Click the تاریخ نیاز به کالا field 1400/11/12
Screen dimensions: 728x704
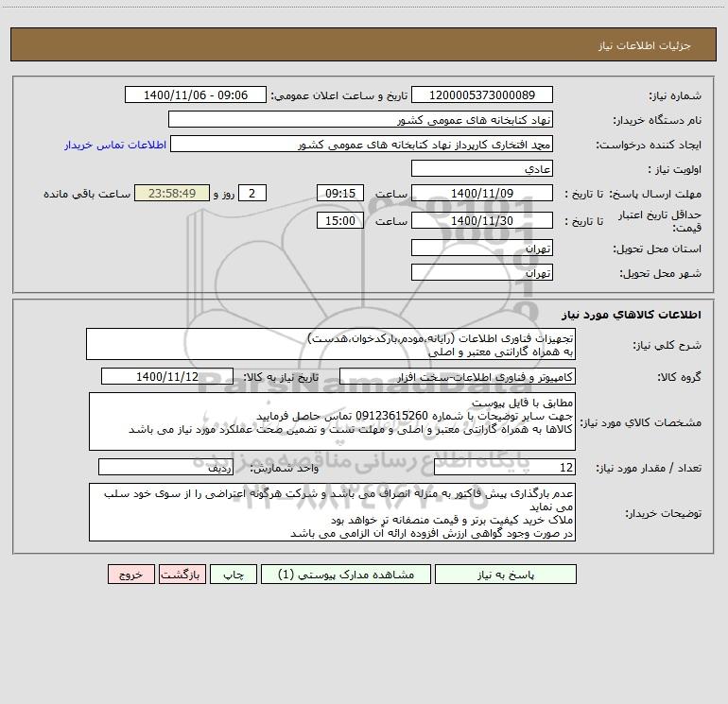[x=167, y=376]
